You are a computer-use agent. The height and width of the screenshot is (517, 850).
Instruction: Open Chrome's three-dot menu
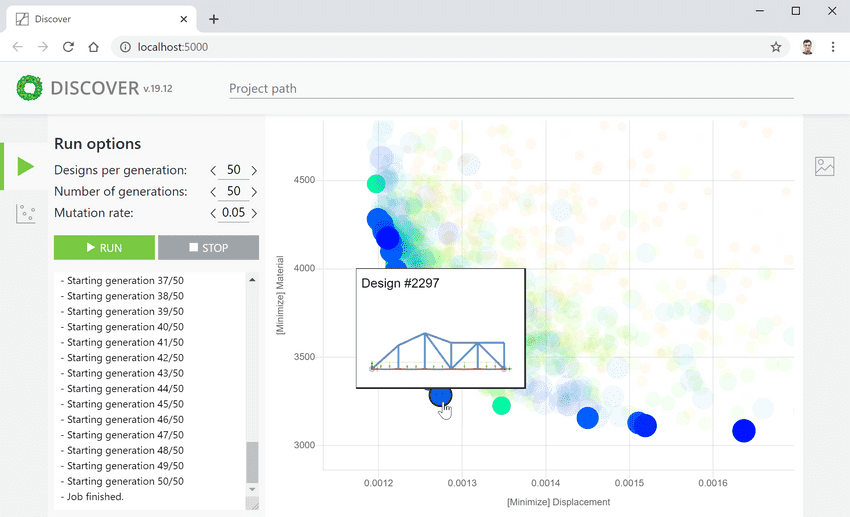[833, 47]
